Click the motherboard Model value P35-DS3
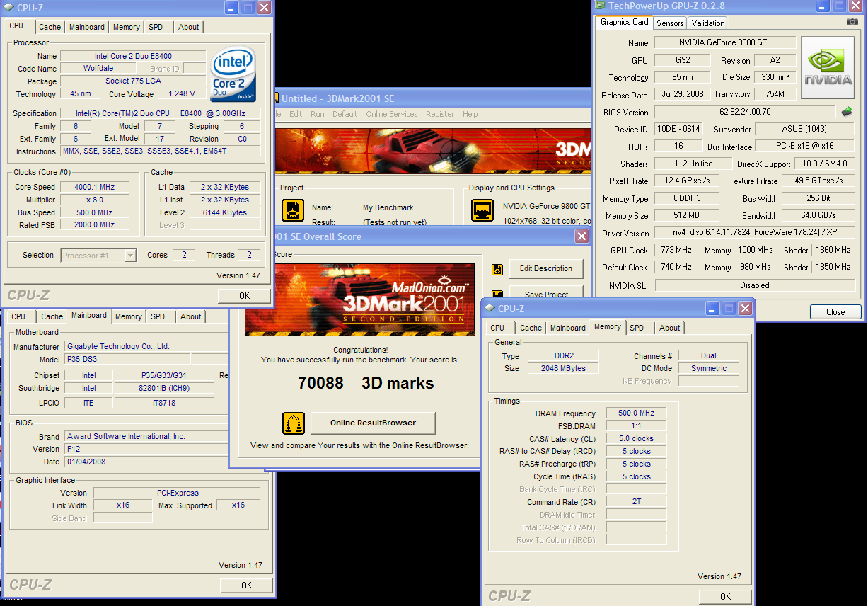The height and width of the screenshot is (606, 868). click(127, 360)
